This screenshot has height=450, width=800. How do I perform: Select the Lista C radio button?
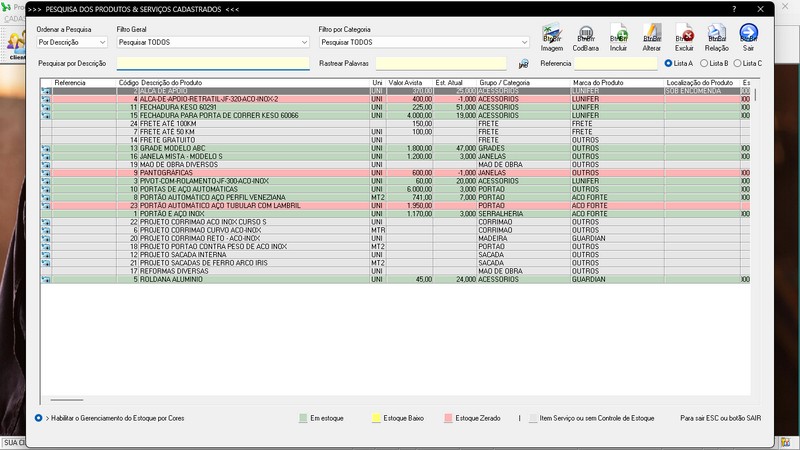point(737,63)
